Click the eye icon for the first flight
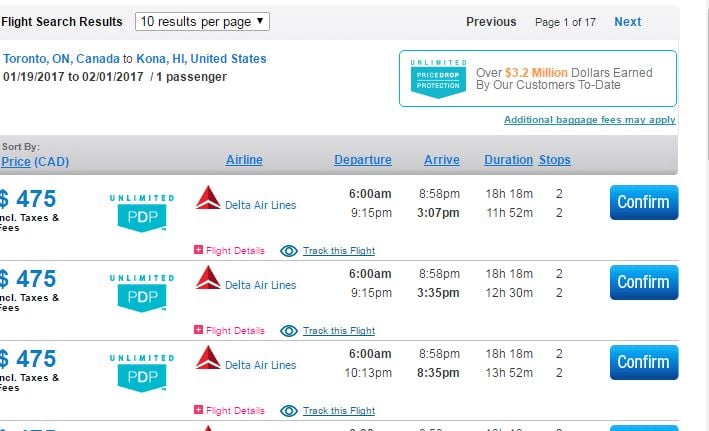This screenshot has height=431, width=709. pos(289,251)
